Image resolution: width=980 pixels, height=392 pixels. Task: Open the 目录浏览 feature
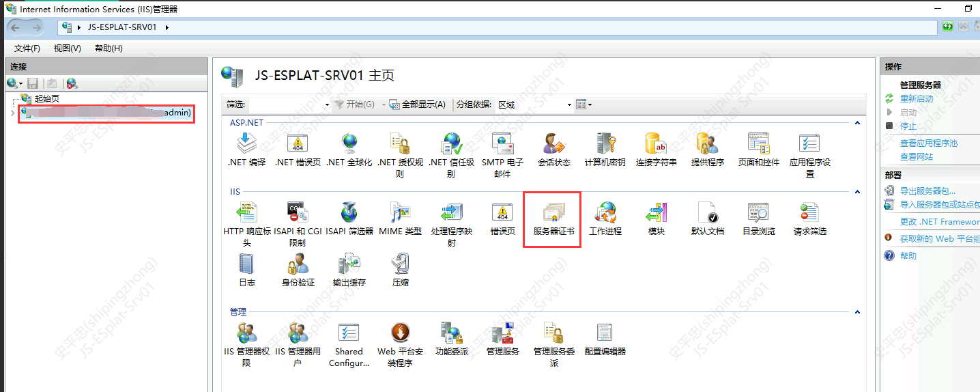[x=758, y=219]
